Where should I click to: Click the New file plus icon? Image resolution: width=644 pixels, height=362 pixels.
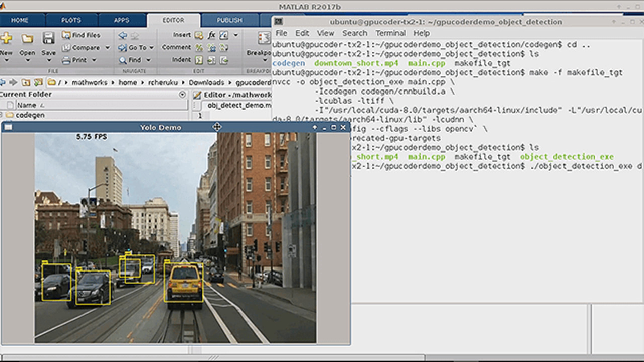point(6,39)
